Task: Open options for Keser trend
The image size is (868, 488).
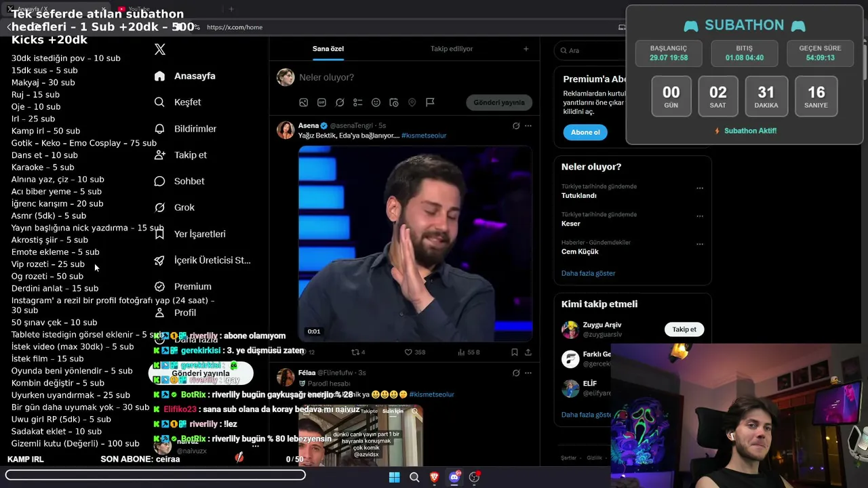Action: (x=700, y=216)
